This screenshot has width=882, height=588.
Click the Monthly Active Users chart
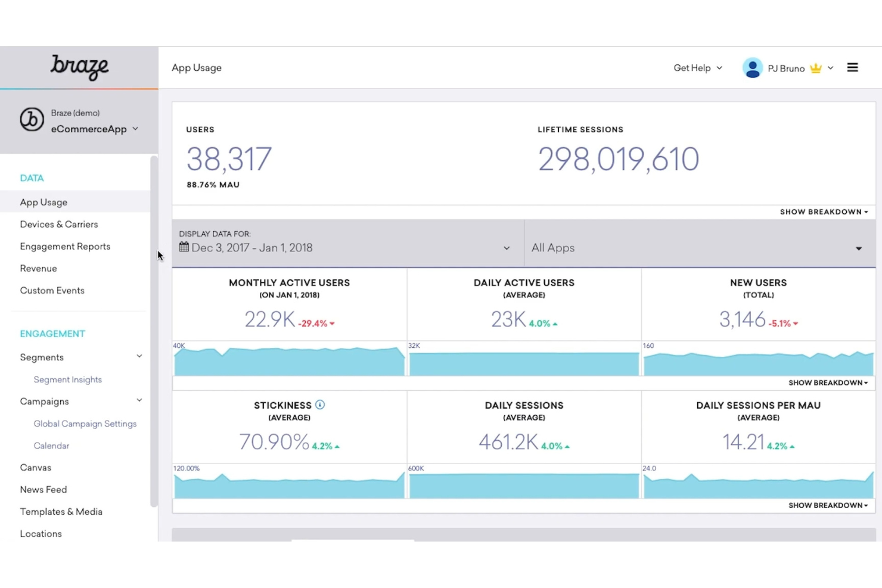(289, 361)
